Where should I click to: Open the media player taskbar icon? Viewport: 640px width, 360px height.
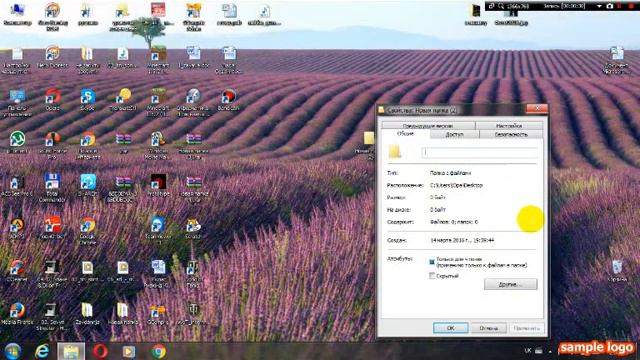[x=129, y=351]
